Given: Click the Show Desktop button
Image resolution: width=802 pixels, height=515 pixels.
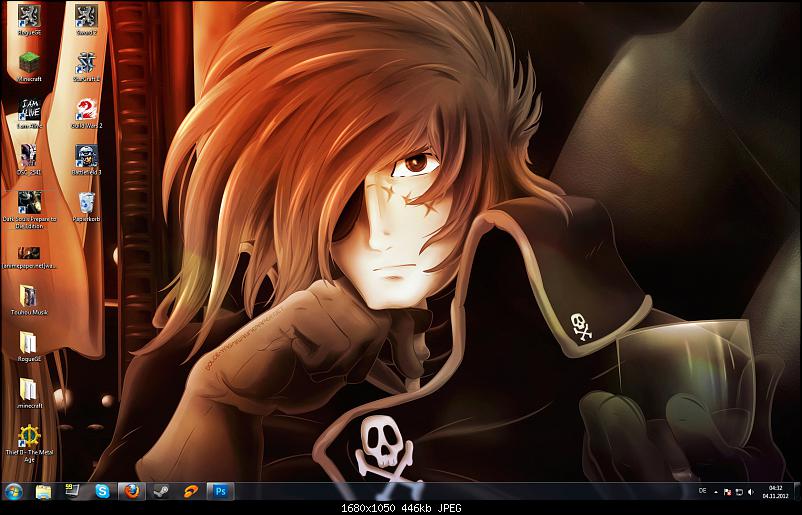Looking at the screenshot, I should pyautogui.click(x=797, y=491).
